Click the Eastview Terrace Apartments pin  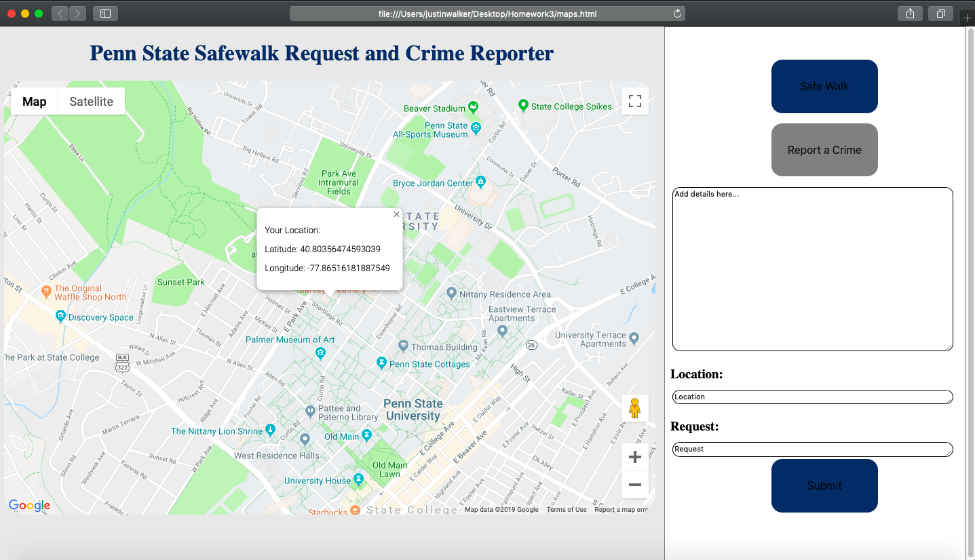[502, 330]
